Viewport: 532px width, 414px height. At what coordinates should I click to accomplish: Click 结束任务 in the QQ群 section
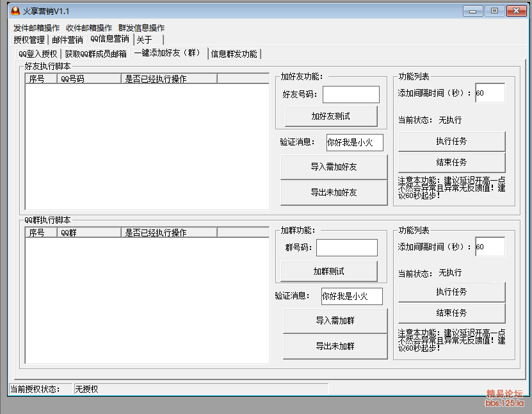click(x=451, y=313)
